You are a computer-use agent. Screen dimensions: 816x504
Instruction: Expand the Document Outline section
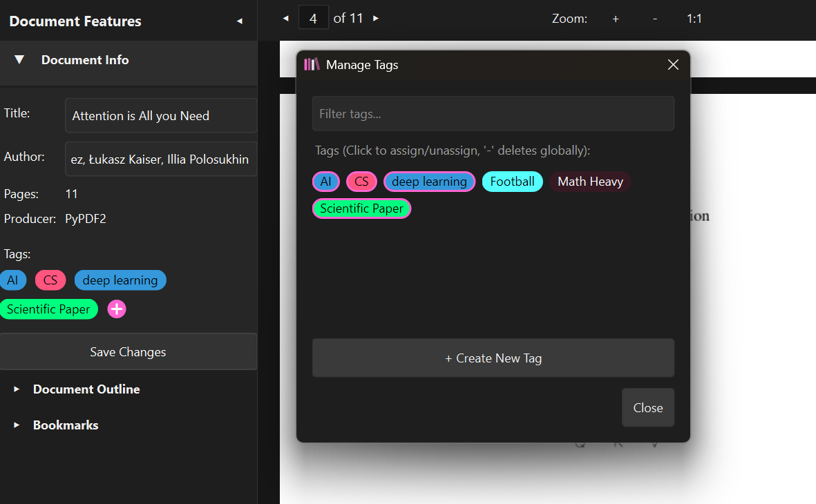[x=17, y=389]
